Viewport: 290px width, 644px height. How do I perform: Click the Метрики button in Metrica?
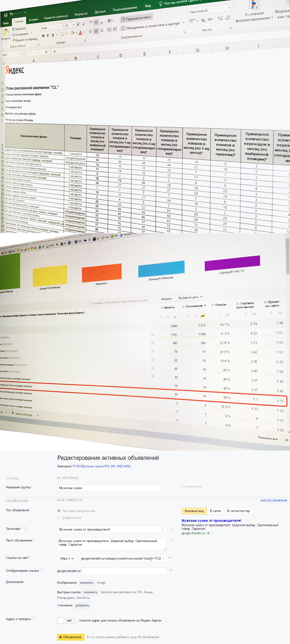point(166,299)
